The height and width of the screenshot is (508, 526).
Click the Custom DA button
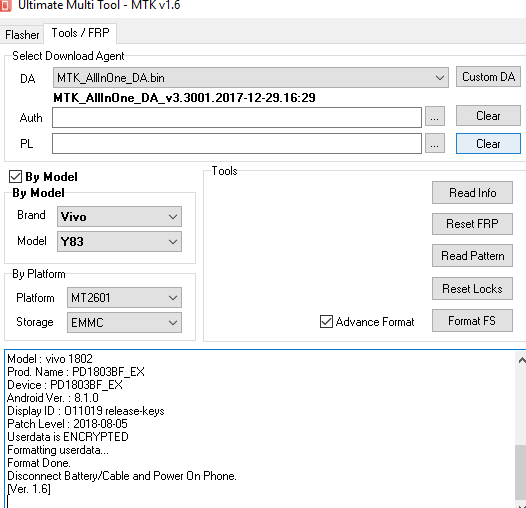coord(488,77)
